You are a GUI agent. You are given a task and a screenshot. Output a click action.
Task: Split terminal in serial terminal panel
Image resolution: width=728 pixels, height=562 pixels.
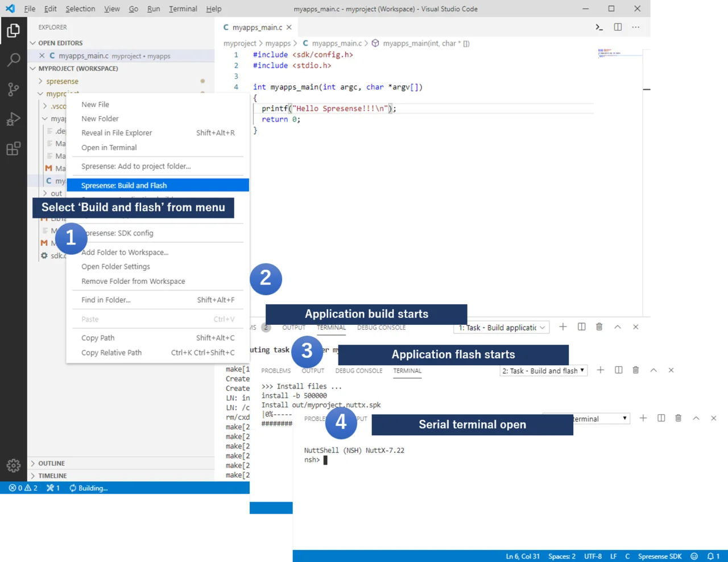pyautogui.click(x=661, y=418)
